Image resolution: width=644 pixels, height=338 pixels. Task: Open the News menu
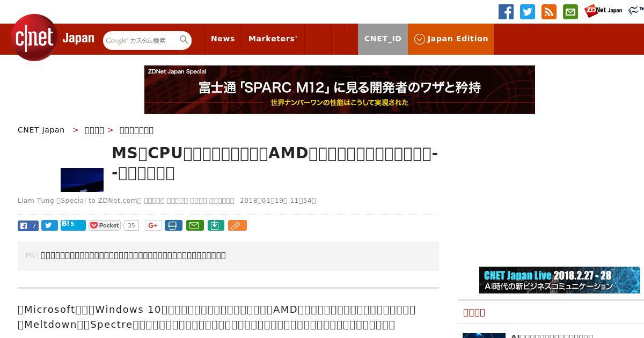coord(223,39)
